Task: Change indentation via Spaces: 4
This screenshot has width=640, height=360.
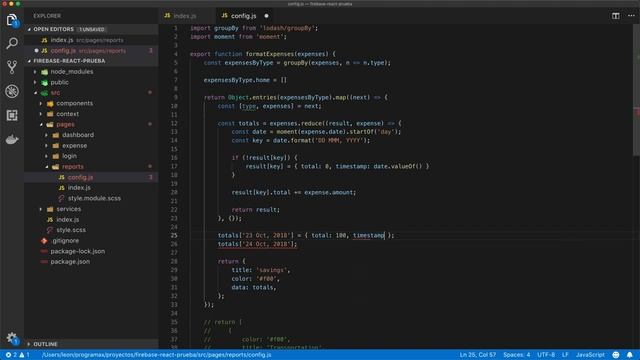Action: coord(516,355)
